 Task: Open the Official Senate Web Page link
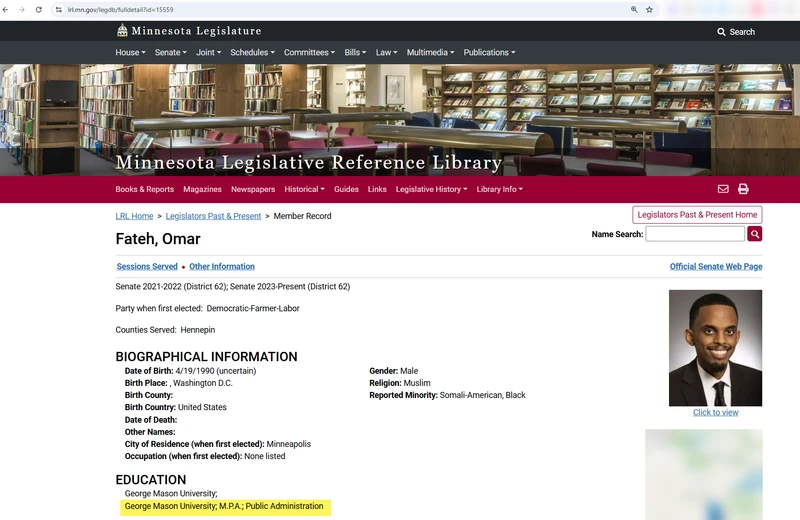(x=716, y=267)
